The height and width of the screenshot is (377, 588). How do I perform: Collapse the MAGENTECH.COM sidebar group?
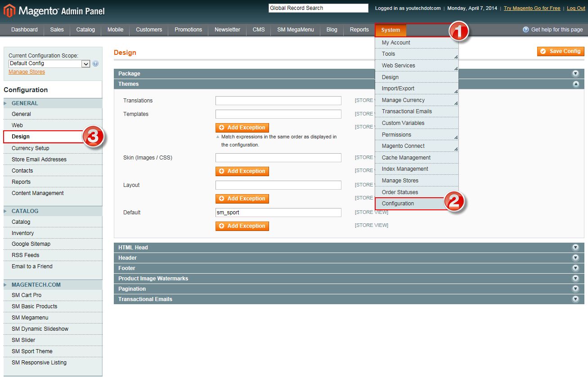click(53, 285)
